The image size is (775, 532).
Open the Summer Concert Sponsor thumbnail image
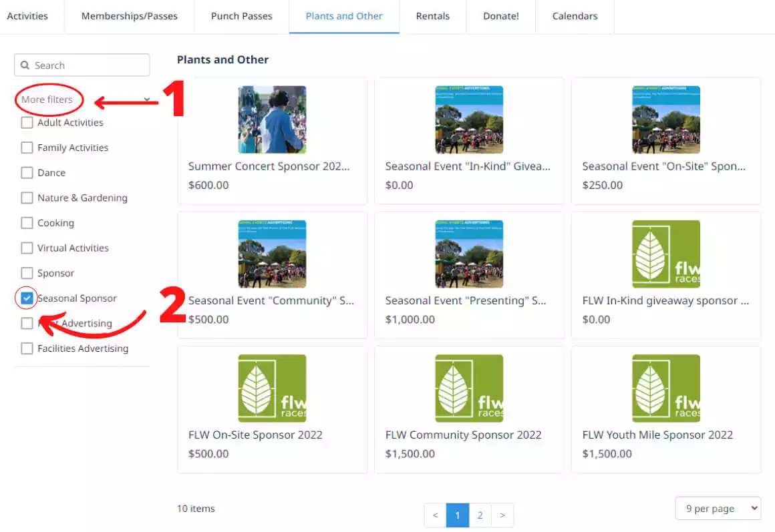click(x=272, y=119)
